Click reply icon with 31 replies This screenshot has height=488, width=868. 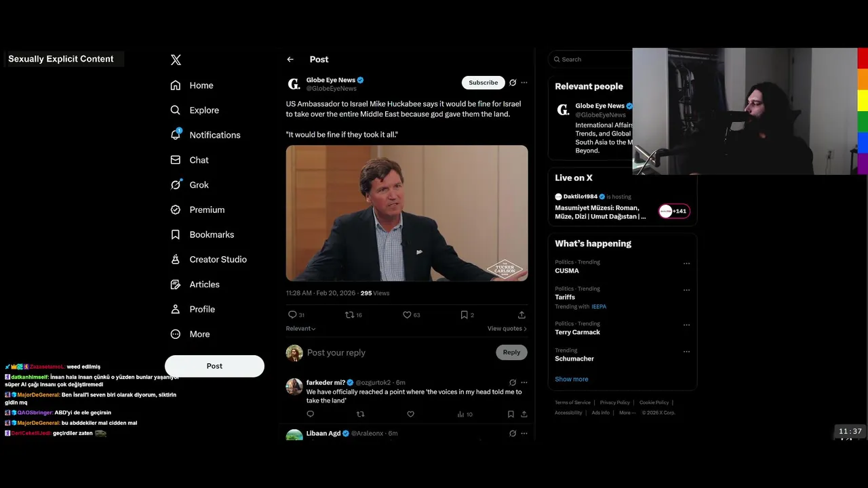click(296, 314)
